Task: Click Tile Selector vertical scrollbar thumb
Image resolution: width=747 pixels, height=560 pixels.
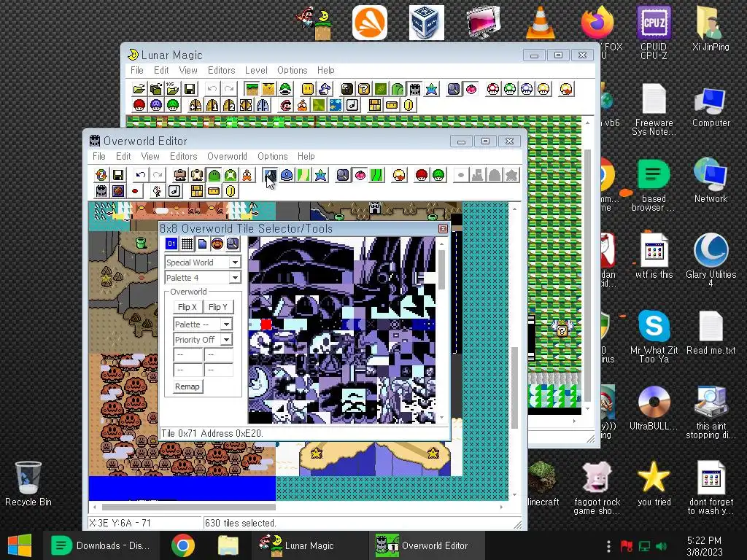Action: (x=441, y=270)
